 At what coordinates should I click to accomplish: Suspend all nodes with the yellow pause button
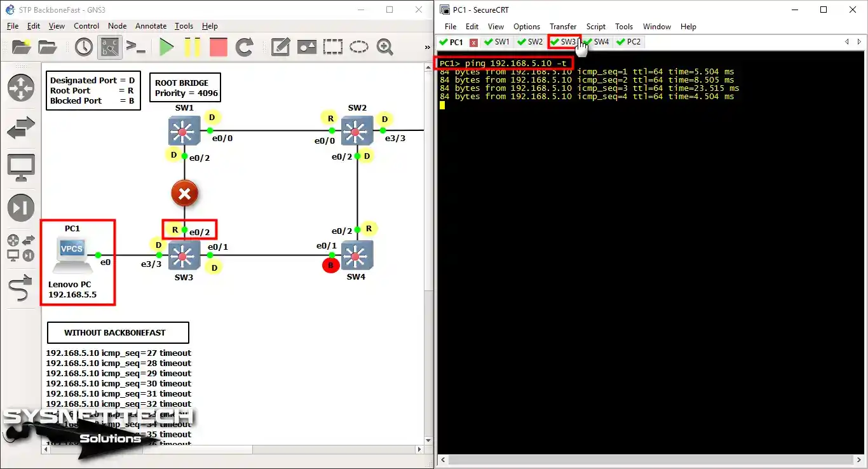193,47
